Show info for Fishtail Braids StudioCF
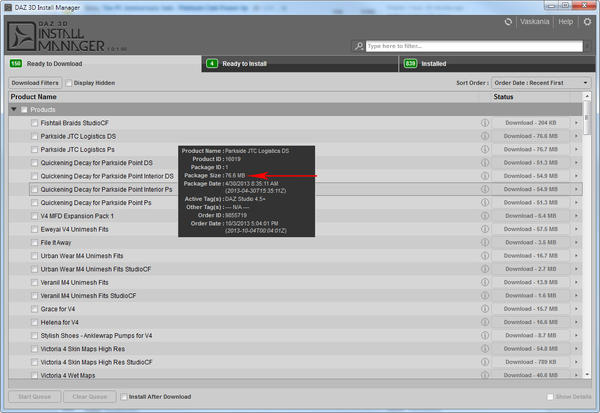This screenshot has width=600, height=413. [485, 123]
